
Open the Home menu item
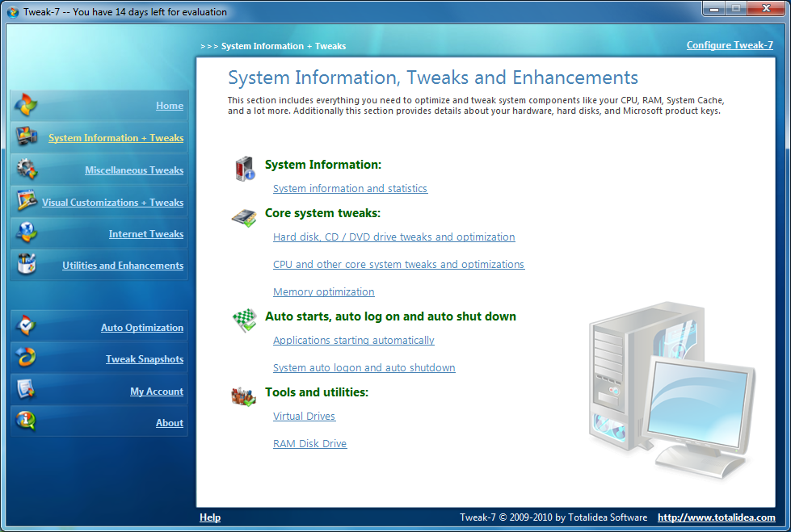(x=170, y=106)
